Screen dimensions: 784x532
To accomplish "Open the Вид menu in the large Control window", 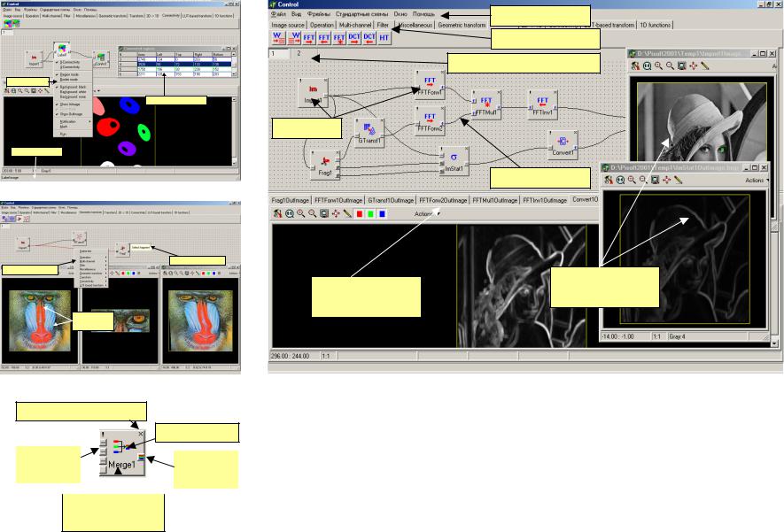I will click(297, 14).
